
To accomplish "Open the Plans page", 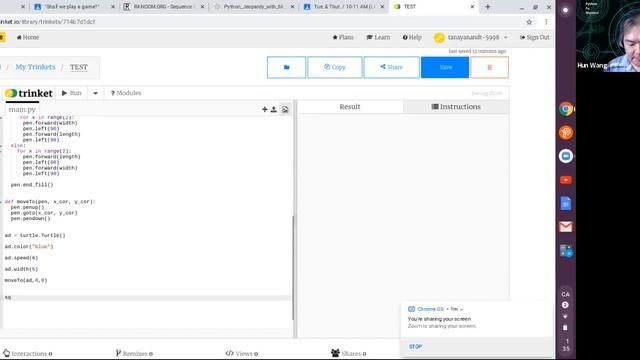I will tap(343, 38).
